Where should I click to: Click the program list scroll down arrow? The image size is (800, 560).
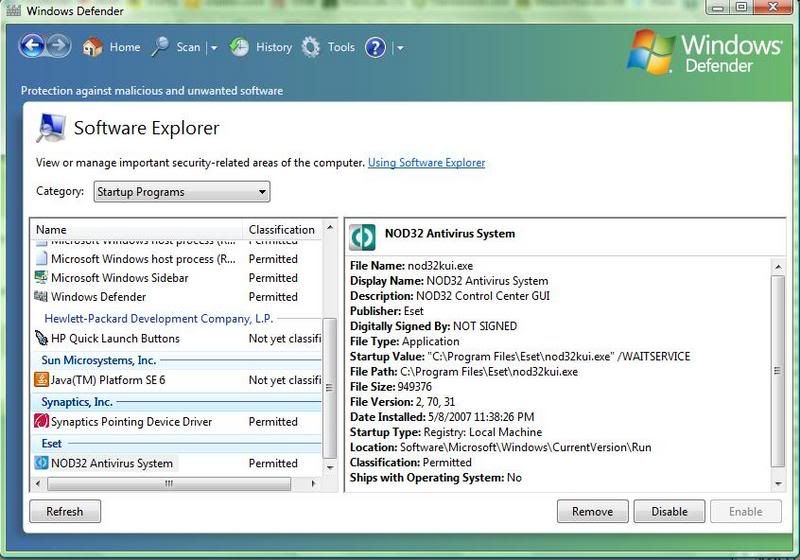click(x=330, y=467)
